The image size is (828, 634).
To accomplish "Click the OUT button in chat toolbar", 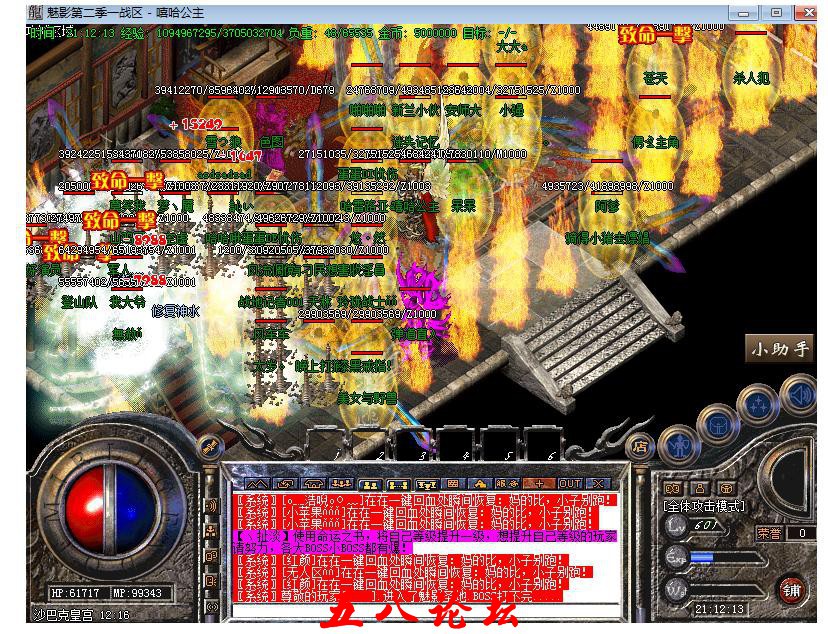I will (571, 483).
